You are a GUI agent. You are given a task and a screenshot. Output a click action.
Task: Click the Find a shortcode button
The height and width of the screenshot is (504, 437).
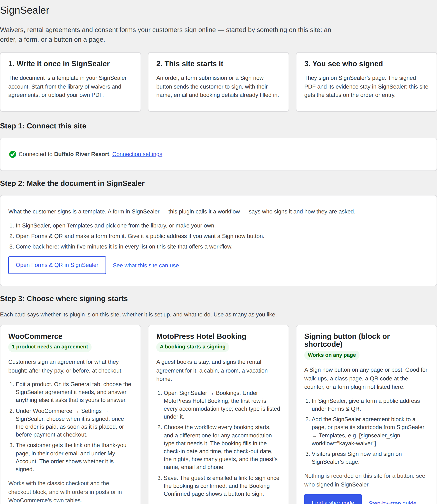(333, 500)
